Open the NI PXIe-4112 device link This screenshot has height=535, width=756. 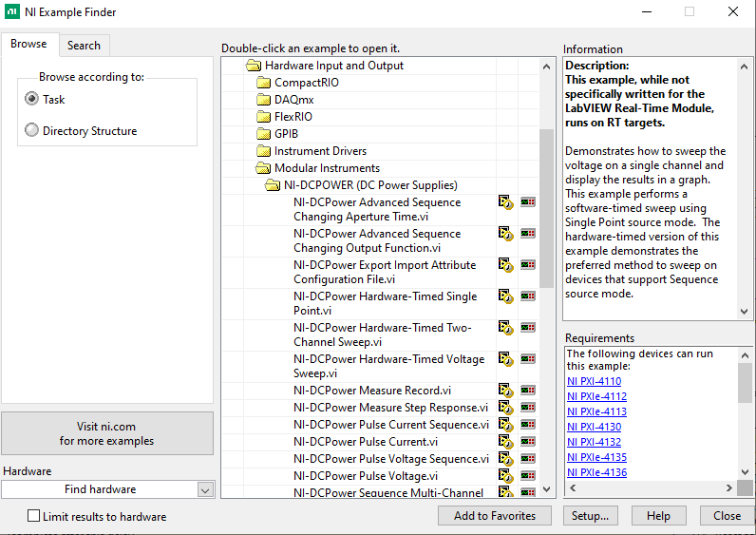coord(596,396)
